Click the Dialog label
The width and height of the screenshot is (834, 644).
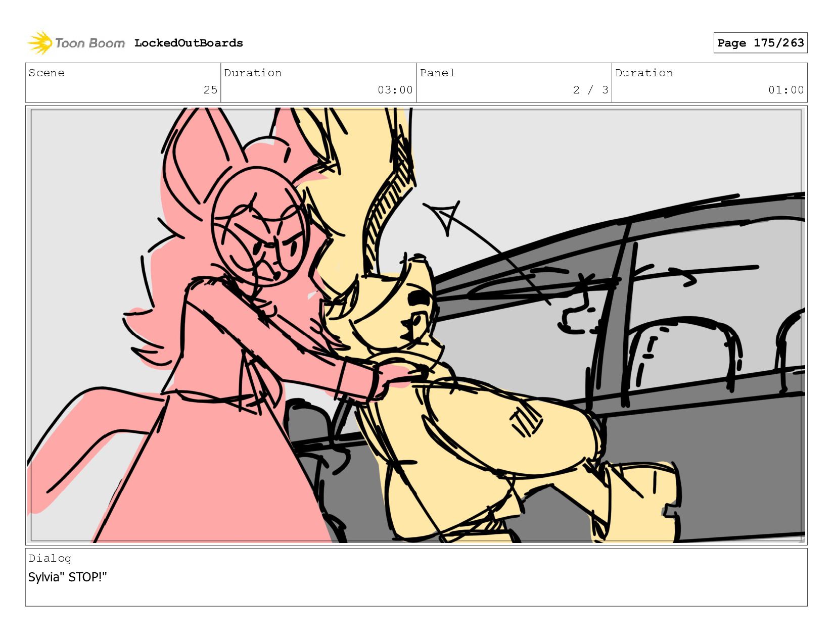pyautogui.click(x=50, y=558)
